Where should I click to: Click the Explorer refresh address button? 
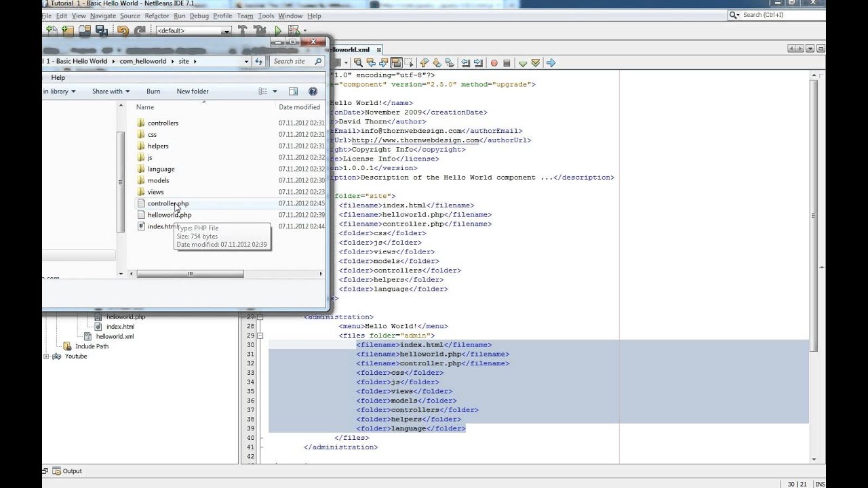tap(258, 61)
